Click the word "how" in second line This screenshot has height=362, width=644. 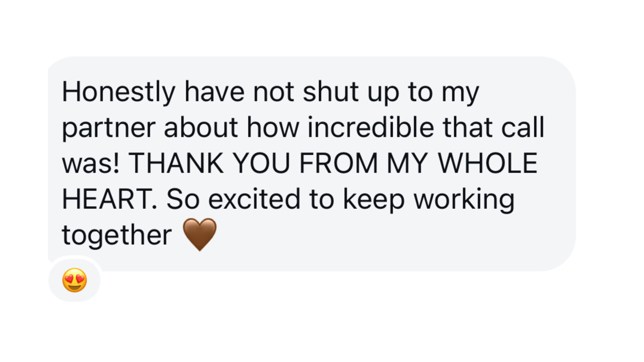[273, 127]
